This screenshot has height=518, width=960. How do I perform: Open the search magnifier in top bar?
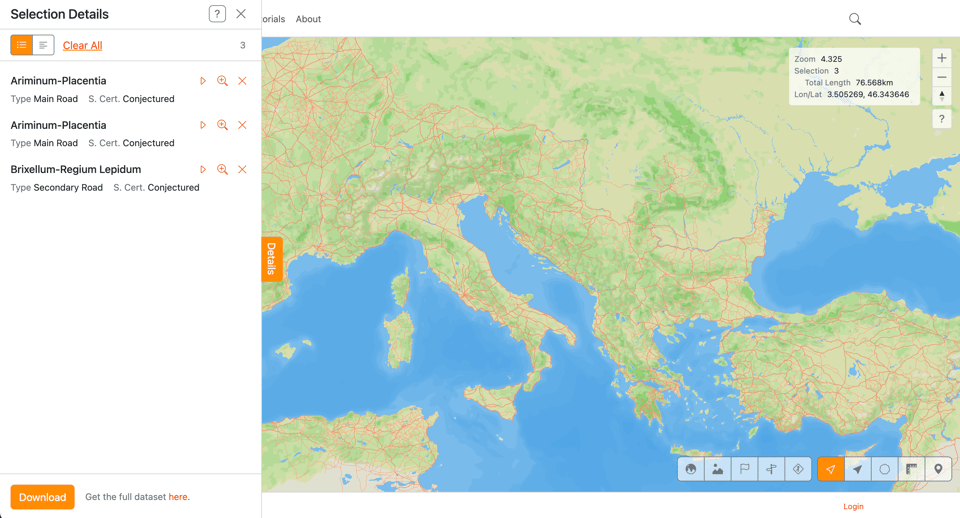click(855, 19)
